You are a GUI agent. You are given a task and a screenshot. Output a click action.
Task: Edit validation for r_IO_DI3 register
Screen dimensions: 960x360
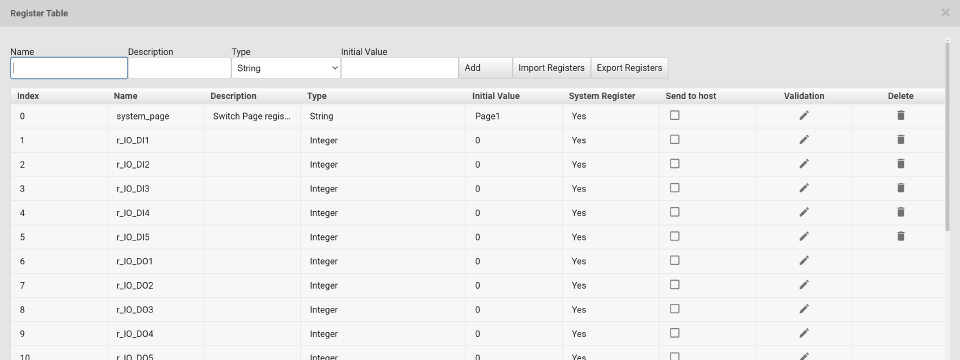pos(804,188)
